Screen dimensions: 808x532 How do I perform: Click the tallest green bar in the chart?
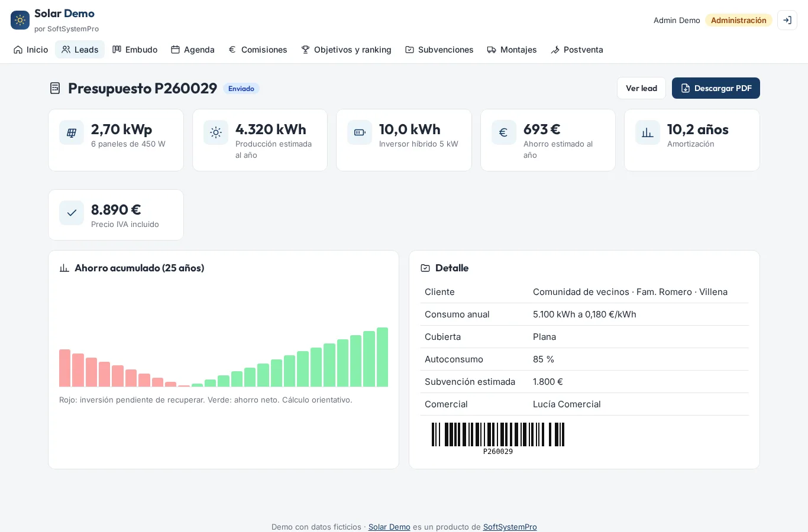(382, 357)
